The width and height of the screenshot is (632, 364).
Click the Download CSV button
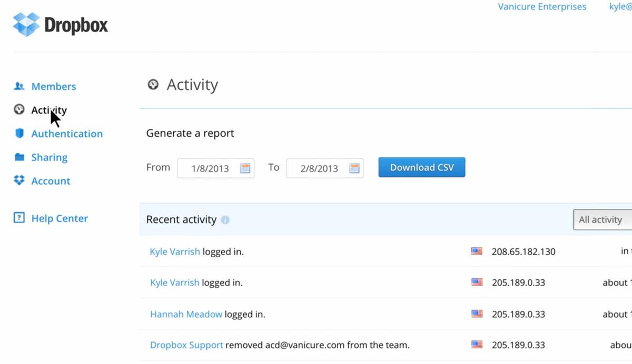(422, 167)
